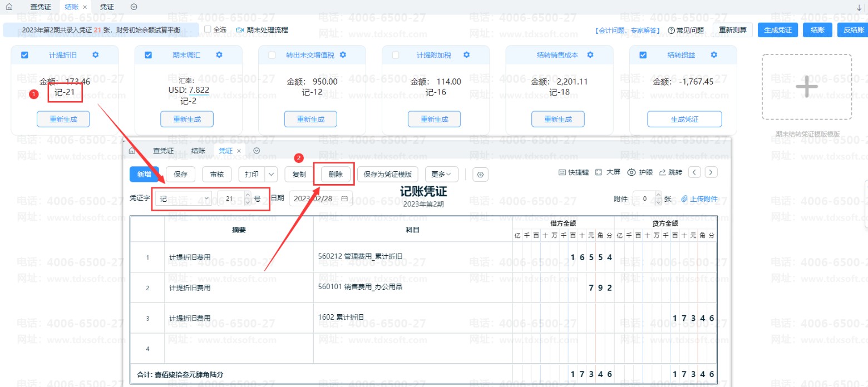Click the 上传附件 paperclip icon
The width and height of the screenshot is (868, 387).
click(x=684, y=199)
